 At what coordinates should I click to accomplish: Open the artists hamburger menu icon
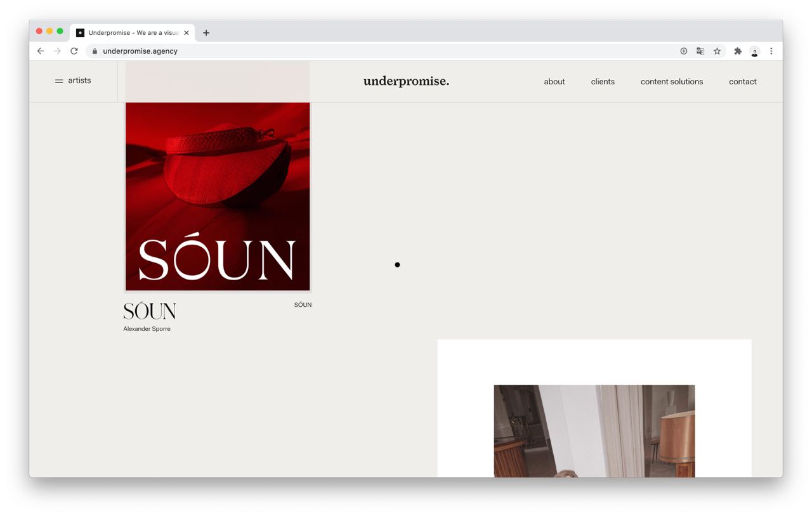click(59, 81)
